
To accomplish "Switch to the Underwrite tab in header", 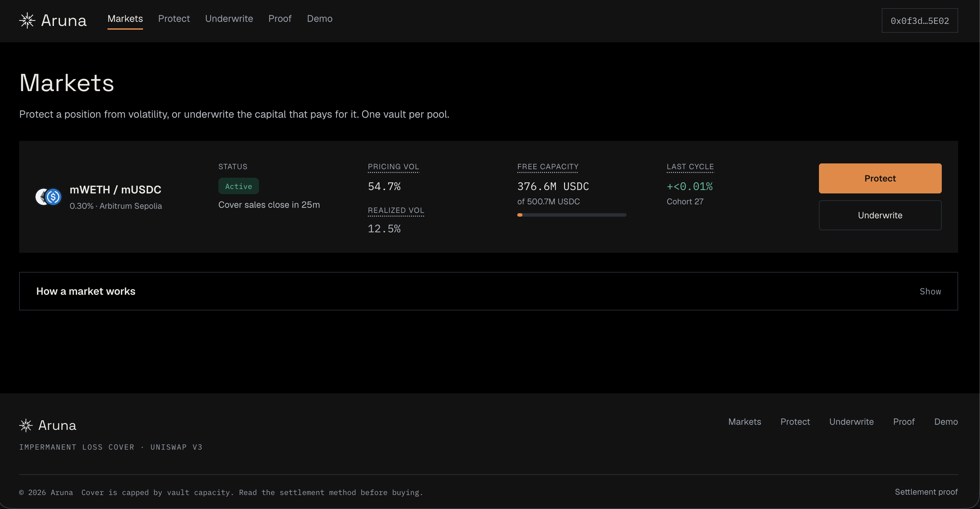I will click(x=229, y=19).
